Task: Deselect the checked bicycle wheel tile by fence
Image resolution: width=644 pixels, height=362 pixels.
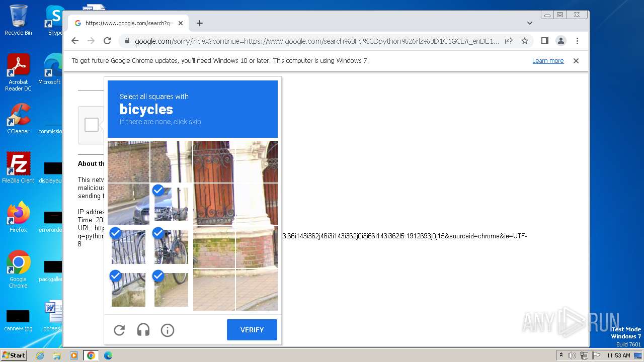Action: point(128,247)
